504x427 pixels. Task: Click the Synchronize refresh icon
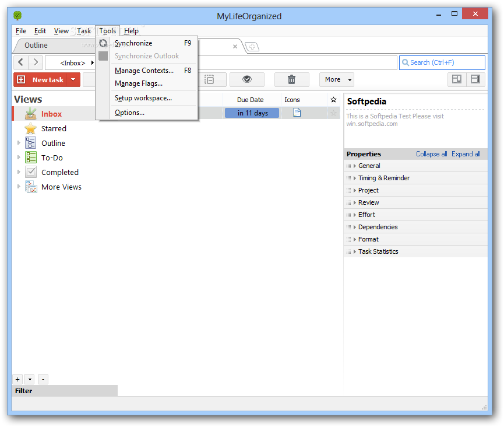(103, 43)
